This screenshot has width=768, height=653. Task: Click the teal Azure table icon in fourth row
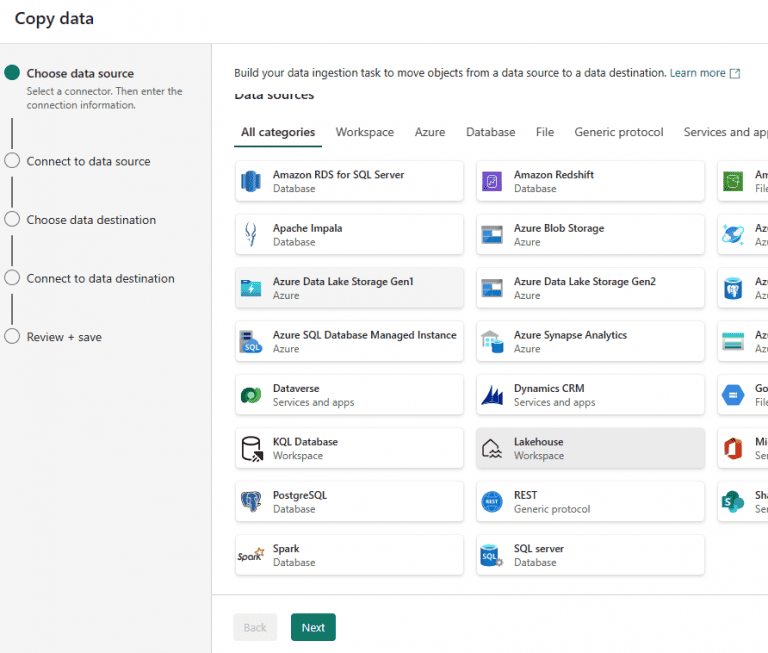pos(733,341)
